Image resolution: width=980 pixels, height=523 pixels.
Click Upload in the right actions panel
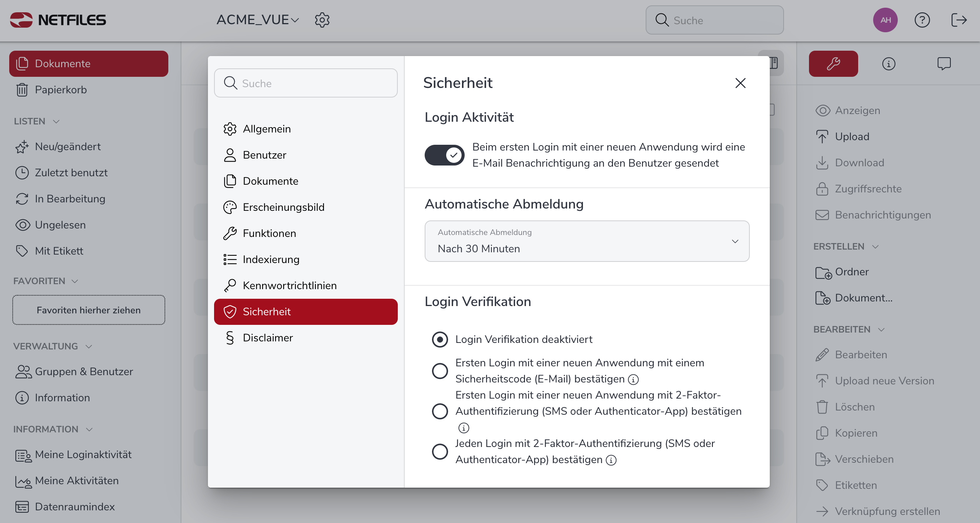[852, 137]
